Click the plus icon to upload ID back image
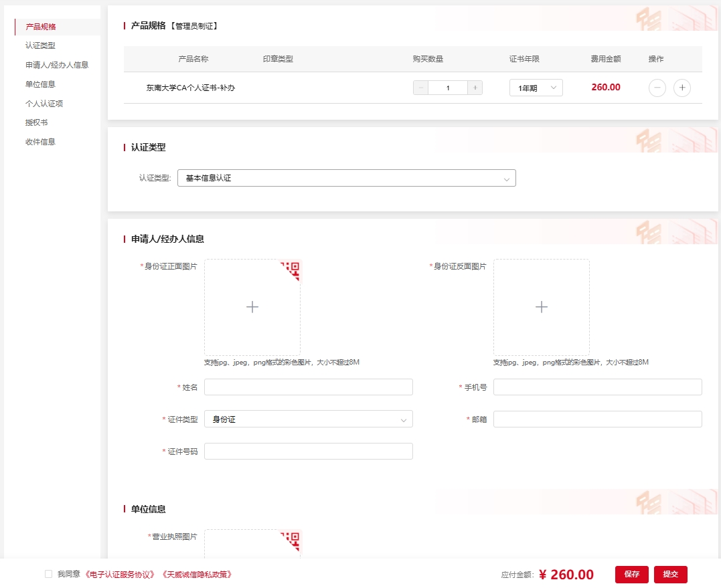721x588 pixels. click(x=542, y=307)
